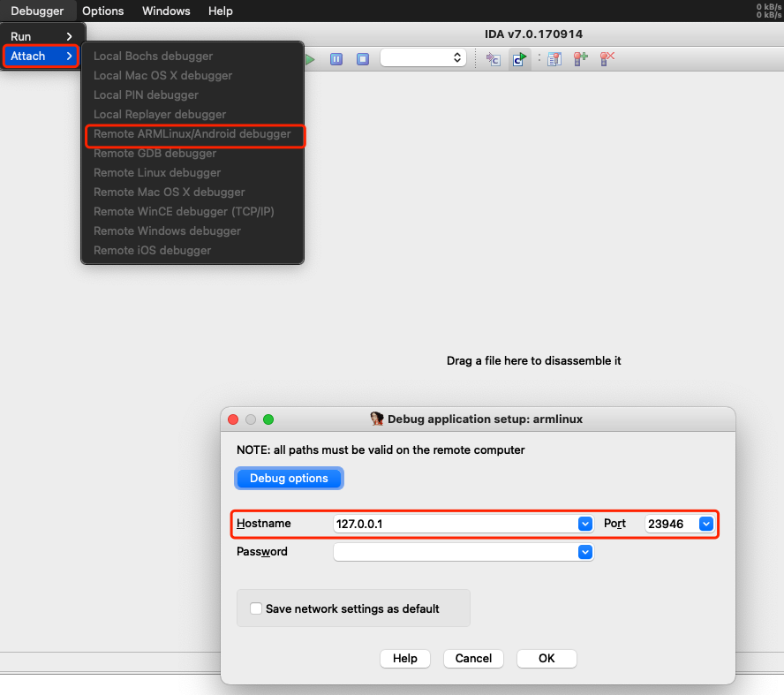
Task: Expand the Password field dropdown
Action: pos(584,552)
